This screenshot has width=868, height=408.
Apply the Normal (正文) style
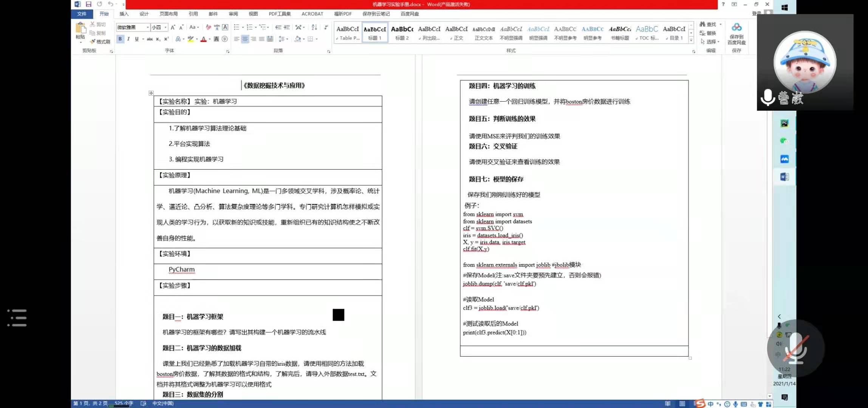coord(456,32)
